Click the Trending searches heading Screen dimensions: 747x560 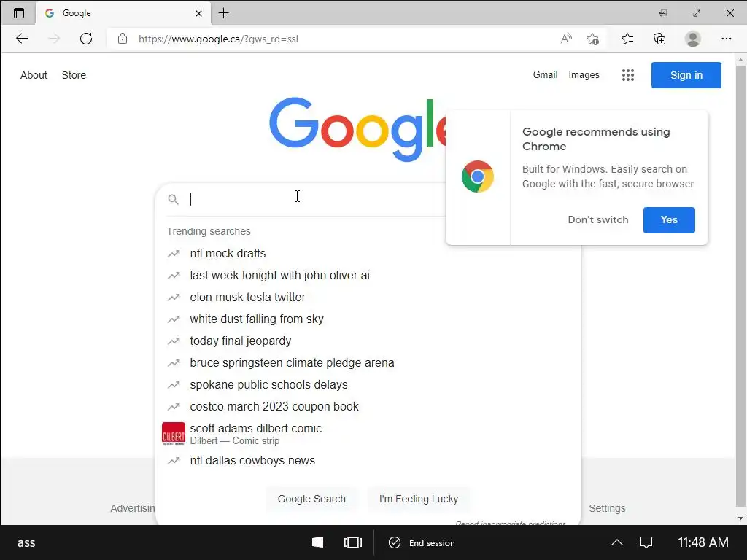pos(209,231)
